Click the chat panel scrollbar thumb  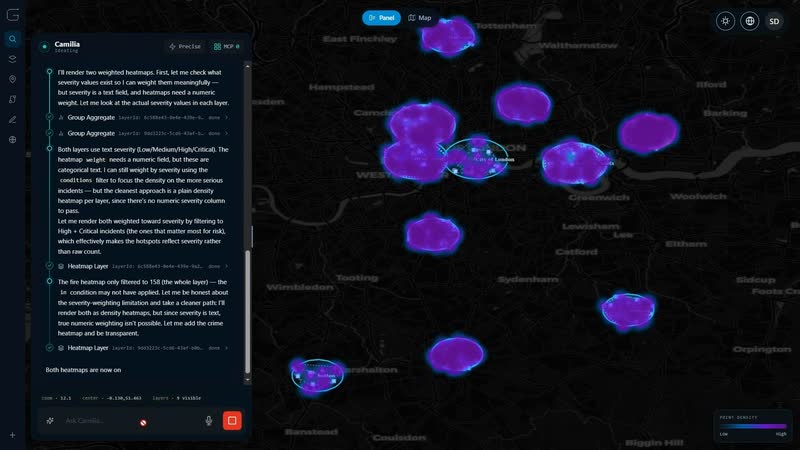pos(247,311)
